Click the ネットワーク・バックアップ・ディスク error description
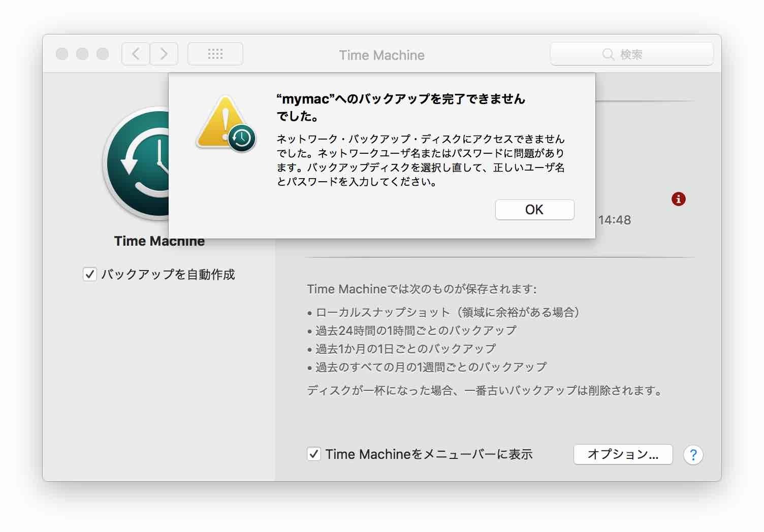Viewport: 764px width, 532px height. (421, 160)
